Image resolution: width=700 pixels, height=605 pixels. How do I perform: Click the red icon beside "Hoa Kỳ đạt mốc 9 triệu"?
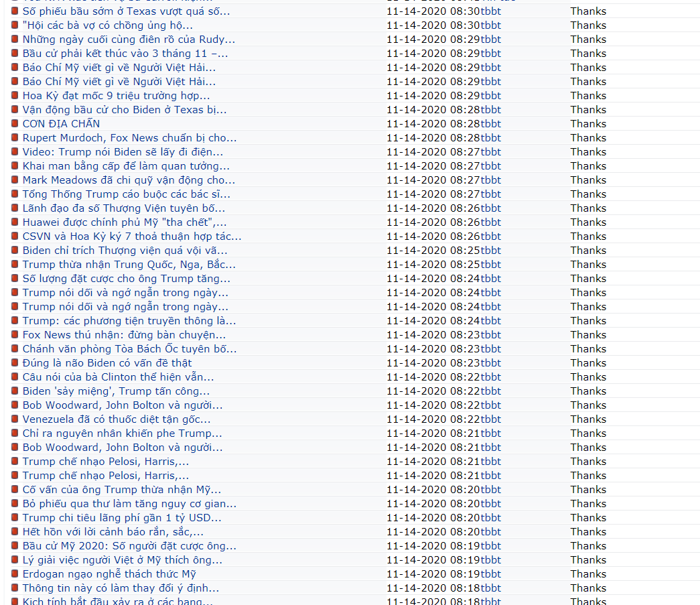(x=15, y=96)
